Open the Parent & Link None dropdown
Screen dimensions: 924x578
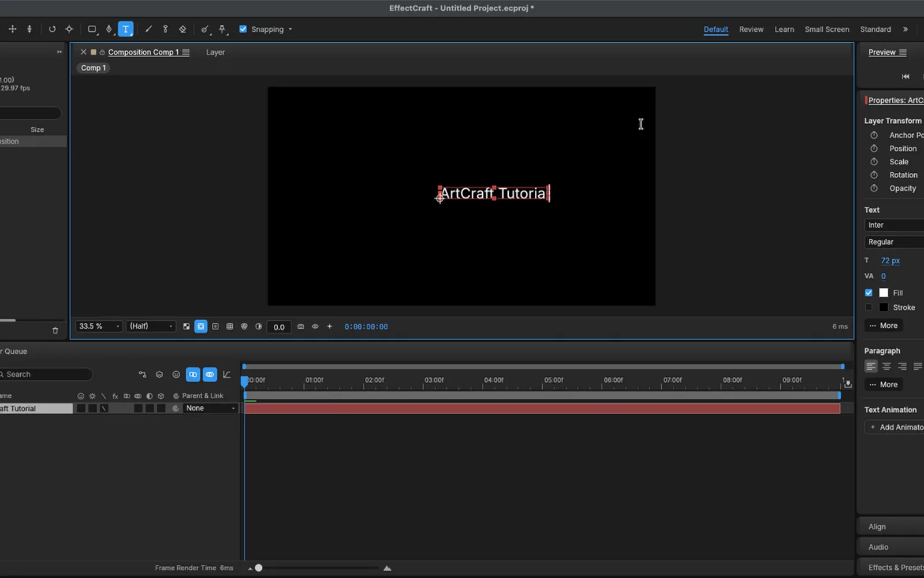click(x=210, y=408)
